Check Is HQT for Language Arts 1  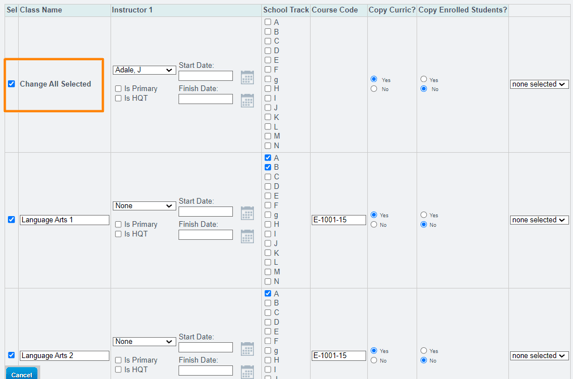118,234
